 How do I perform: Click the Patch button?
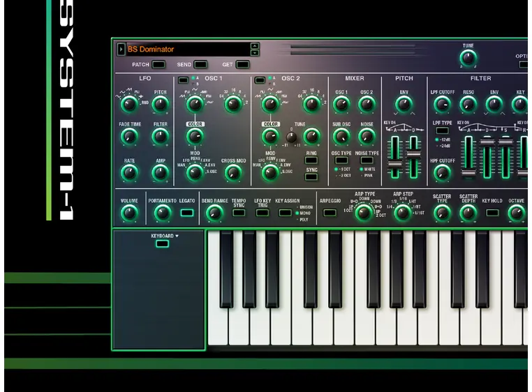(x=158, y=64)
